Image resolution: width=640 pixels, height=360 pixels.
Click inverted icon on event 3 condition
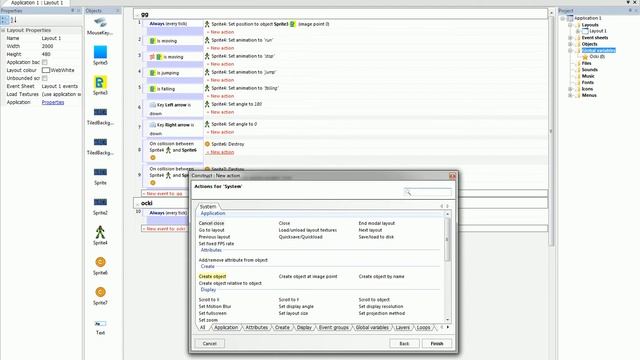point(152,57)
